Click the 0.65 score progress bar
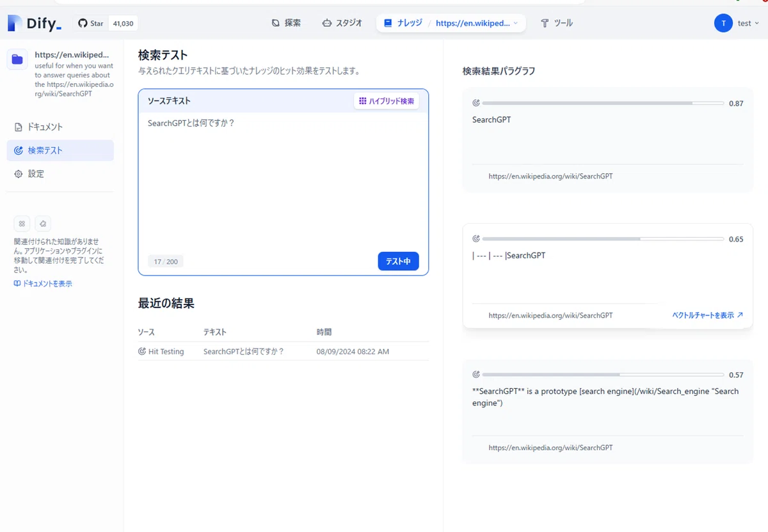 [603, 239]
